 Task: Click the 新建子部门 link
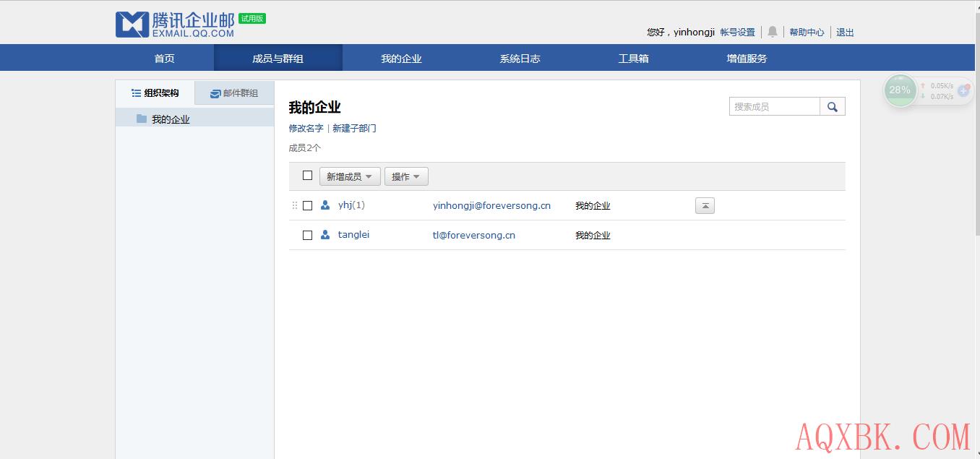click(354, 128)
